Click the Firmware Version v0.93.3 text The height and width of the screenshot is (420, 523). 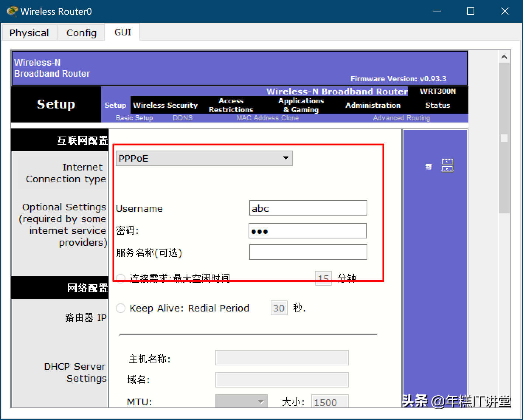pos(398,79)
